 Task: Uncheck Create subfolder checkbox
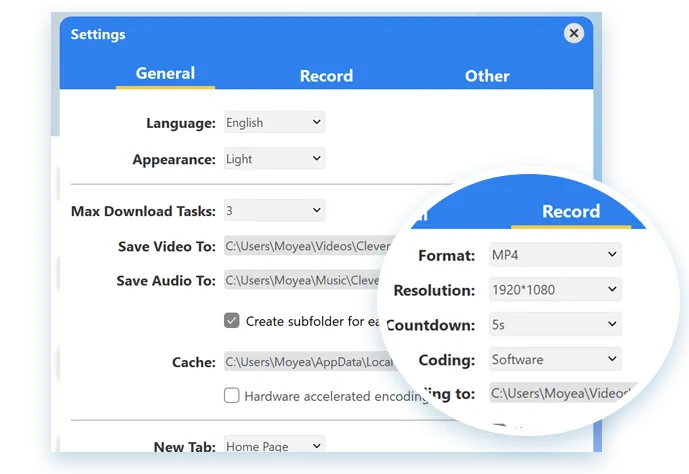point(232,321)
